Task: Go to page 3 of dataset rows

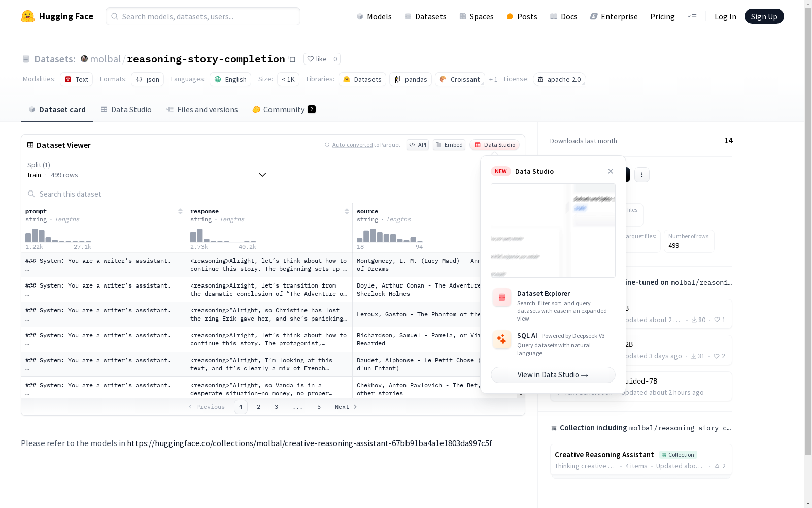Action: (x=276, y=407)
